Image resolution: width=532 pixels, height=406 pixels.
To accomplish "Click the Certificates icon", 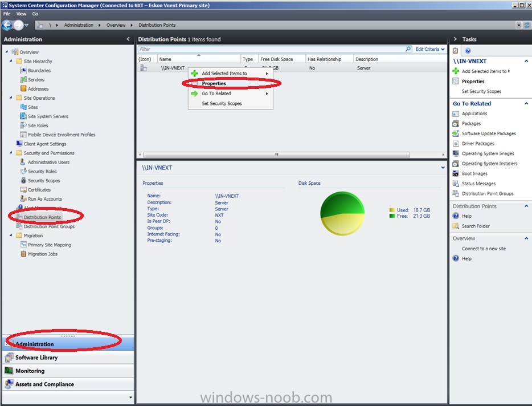I will coord(23,189).
